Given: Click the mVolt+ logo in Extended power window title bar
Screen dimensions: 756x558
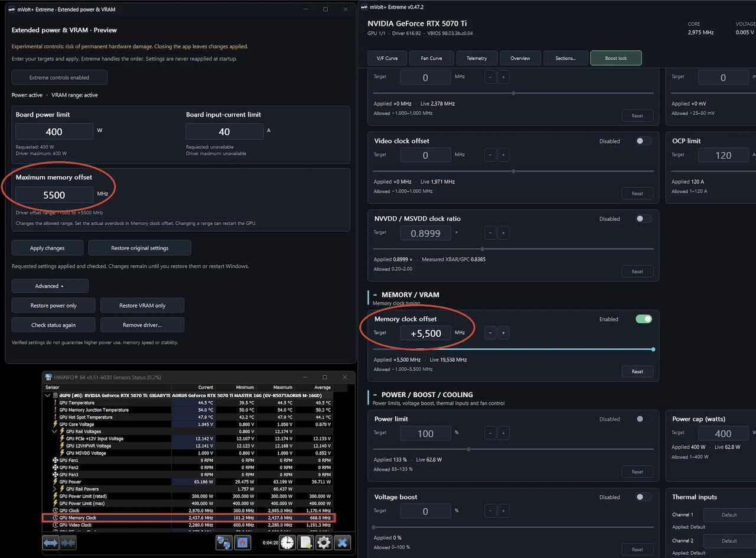Looking at the screenshot, I should click(x=11, y=9).
